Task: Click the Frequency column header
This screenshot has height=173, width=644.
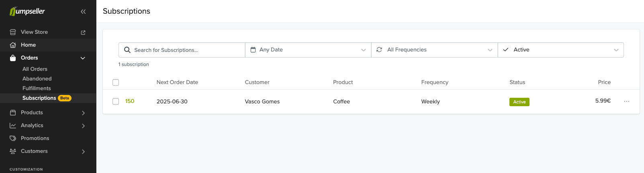Action: pyautogui.click(x=435, y=82)
